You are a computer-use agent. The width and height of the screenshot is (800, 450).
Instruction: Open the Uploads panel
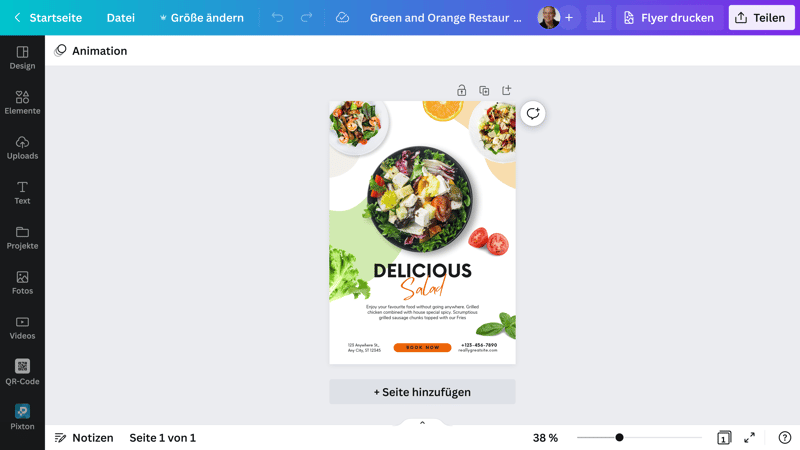pyautogui.click(x=22, y=147)
